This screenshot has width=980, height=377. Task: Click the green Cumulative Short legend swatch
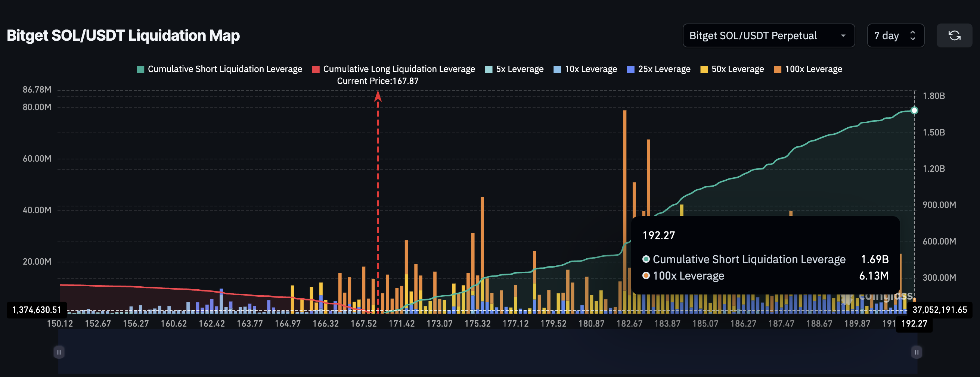[140, 69]
